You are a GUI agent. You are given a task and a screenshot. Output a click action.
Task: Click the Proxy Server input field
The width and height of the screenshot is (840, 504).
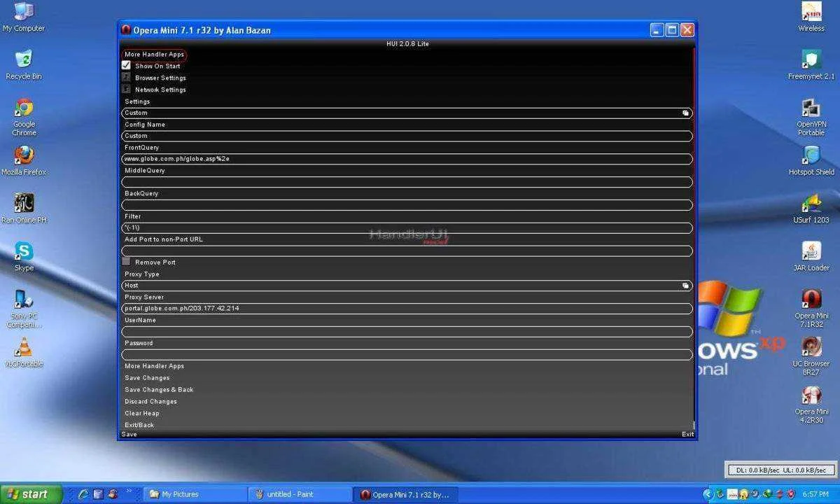click(x=407, y=309)
